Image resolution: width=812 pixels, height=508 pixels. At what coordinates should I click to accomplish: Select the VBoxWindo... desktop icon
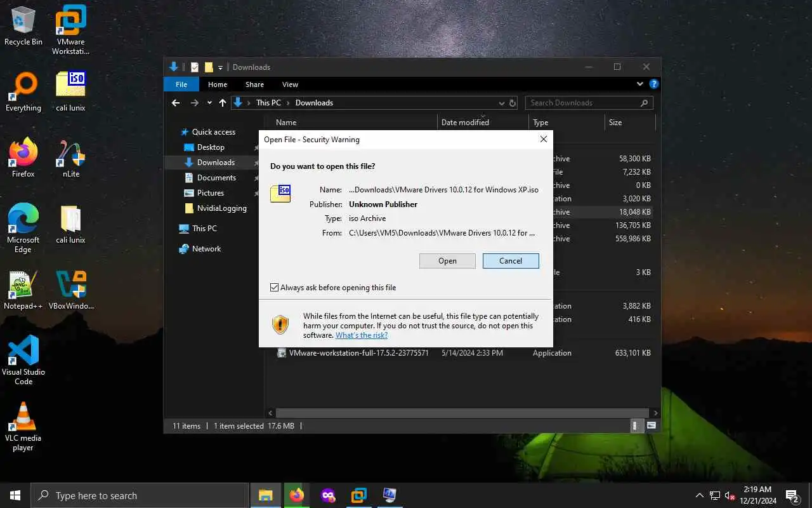(70, 290)
